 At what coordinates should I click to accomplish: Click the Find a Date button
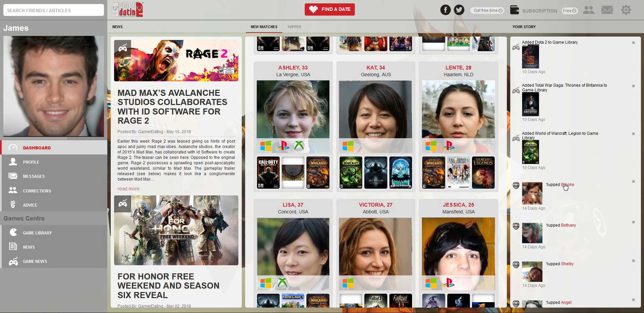[329, 9]
